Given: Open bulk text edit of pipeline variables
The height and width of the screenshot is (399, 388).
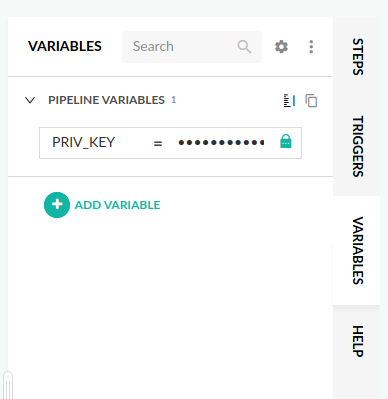Looking at the screenshot, I should (289, 100).
